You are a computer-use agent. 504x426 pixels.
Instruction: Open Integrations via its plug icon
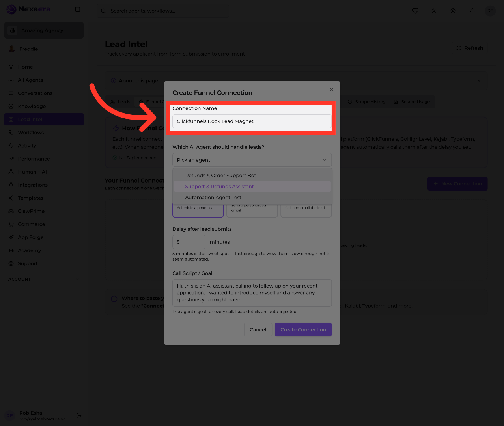click(11, 185)
